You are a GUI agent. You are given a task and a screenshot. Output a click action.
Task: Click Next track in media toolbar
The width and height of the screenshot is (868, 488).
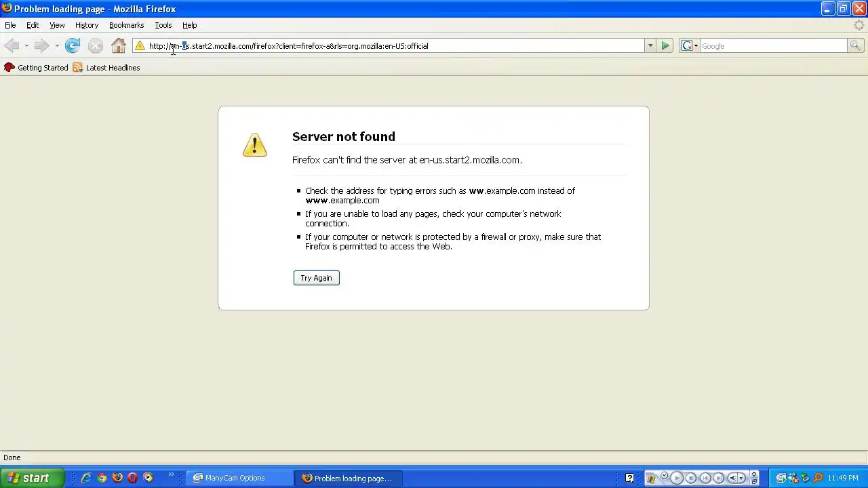pos(719,478)
